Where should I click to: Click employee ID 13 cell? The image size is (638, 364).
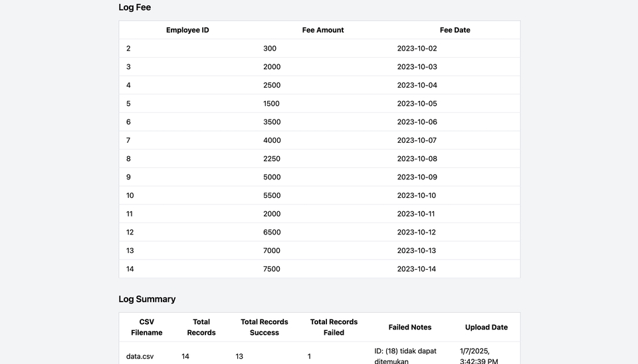(130, 250)
